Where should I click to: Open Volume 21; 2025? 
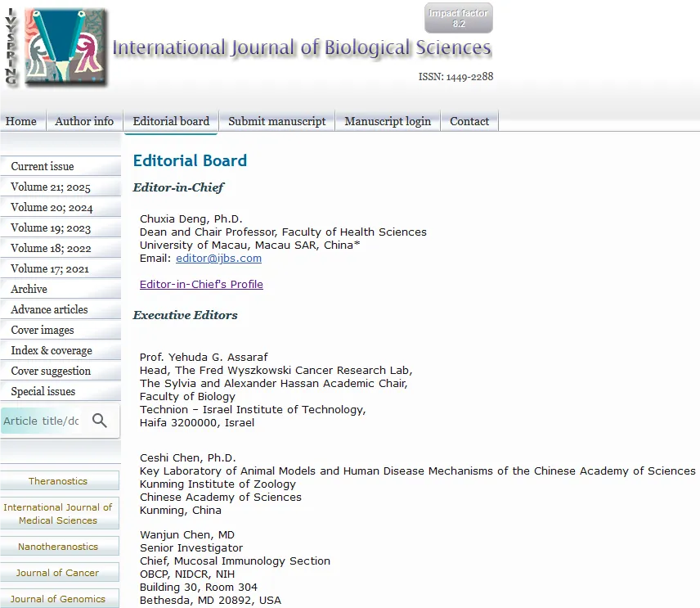[61, 187]
